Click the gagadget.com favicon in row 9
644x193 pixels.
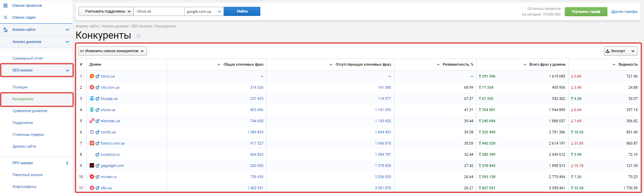coord(92,166)
